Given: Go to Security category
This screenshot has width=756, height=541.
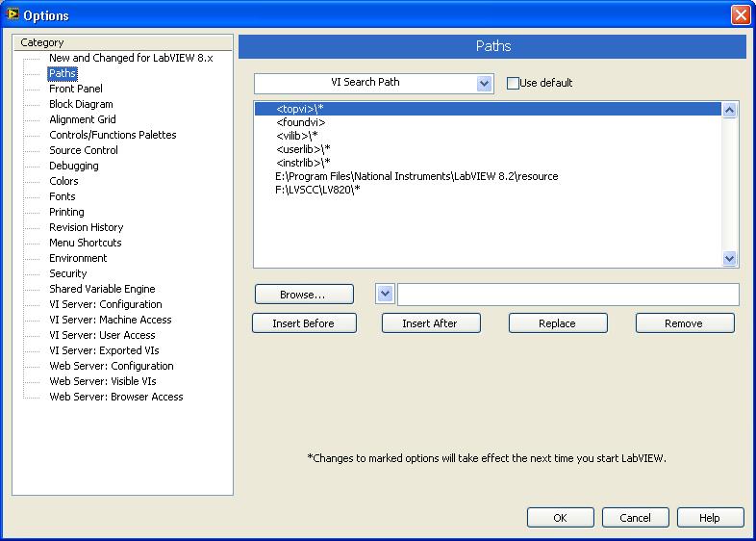Looking at the screenshot, I should [68, 273].
